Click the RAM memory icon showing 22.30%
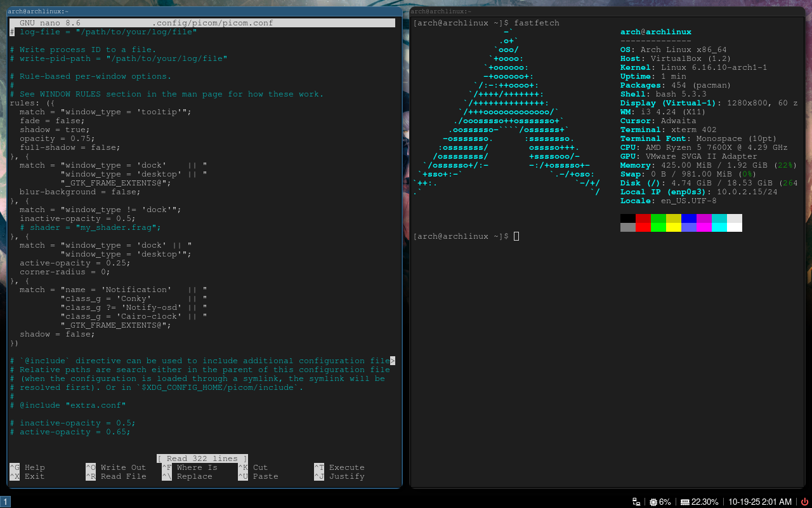 684,502
